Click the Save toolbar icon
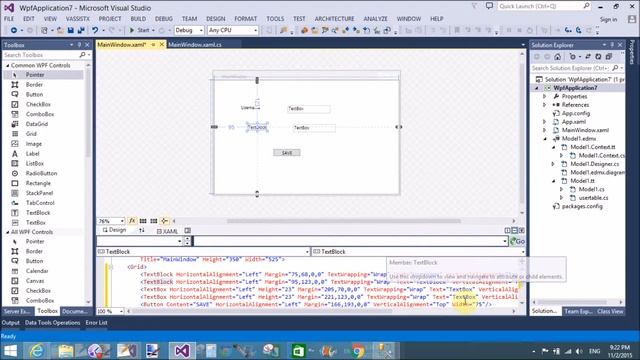 (x=71, y=30)
